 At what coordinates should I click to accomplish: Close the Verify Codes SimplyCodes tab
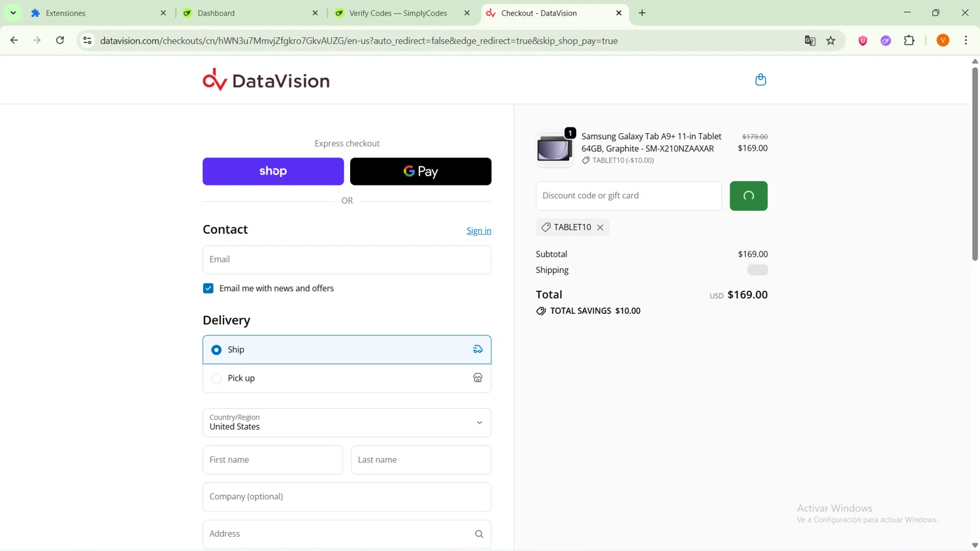pyautogui.click(x=466, y=13)
